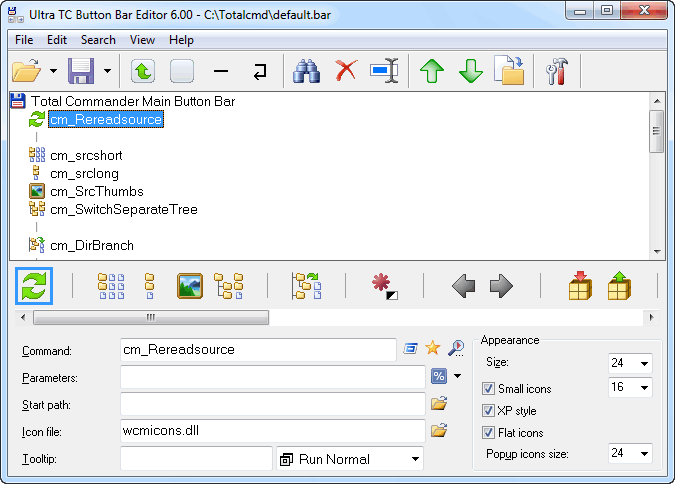
Task: Add an empty button via blank square icon
Action: click(182, 71)
